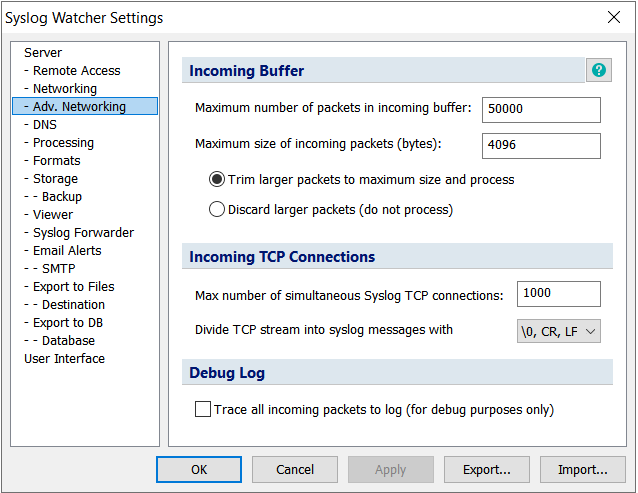638x493 pixels.
Task: Enable Trace all incoming packets checkbox
Action: [203, 409]
